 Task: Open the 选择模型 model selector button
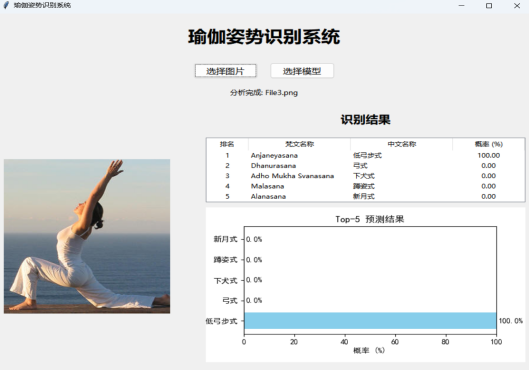tap(302, 71)
